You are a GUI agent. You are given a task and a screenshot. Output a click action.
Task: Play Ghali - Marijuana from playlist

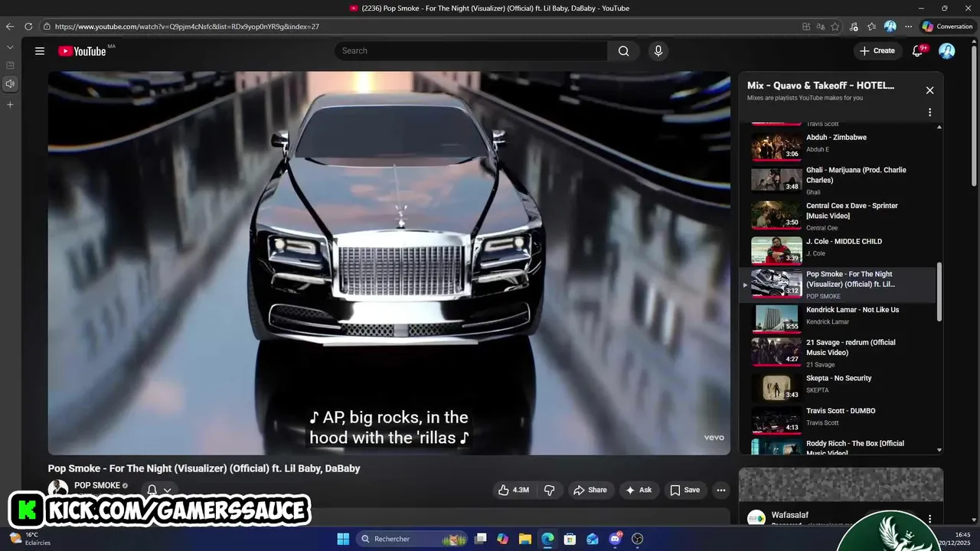coord(838,180)
